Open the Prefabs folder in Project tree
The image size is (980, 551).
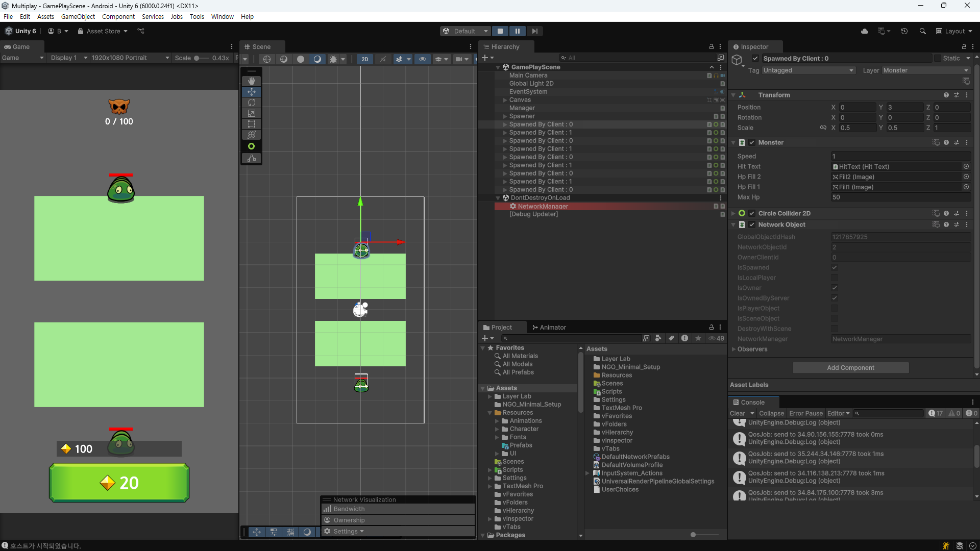[x=521, y=445]
